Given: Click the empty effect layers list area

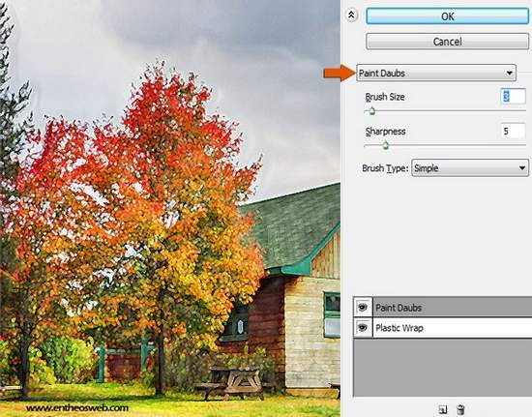Looking at the screenshot, I should click(x=442, y=367).
